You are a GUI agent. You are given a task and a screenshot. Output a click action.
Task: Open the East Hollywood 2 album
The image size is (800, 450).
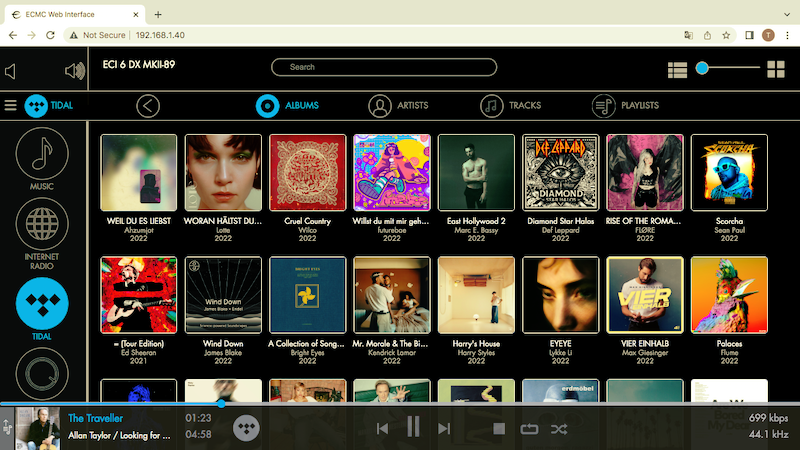476,172
